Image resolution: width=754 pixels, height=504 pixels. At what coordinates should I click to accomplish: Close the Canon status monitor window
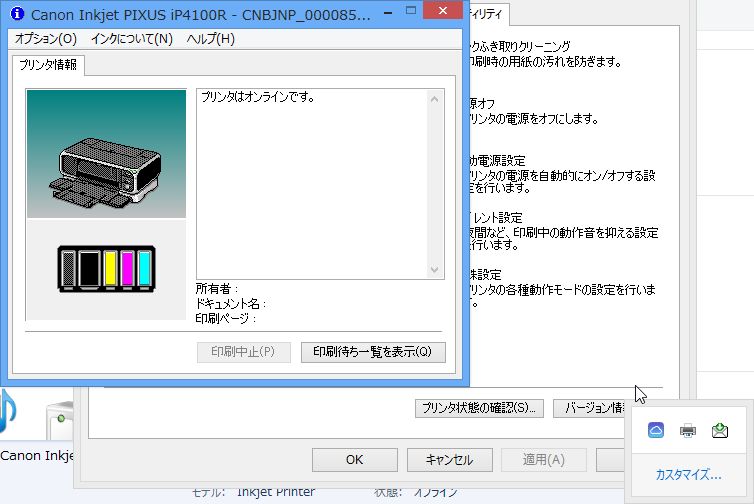pos(443,10)
